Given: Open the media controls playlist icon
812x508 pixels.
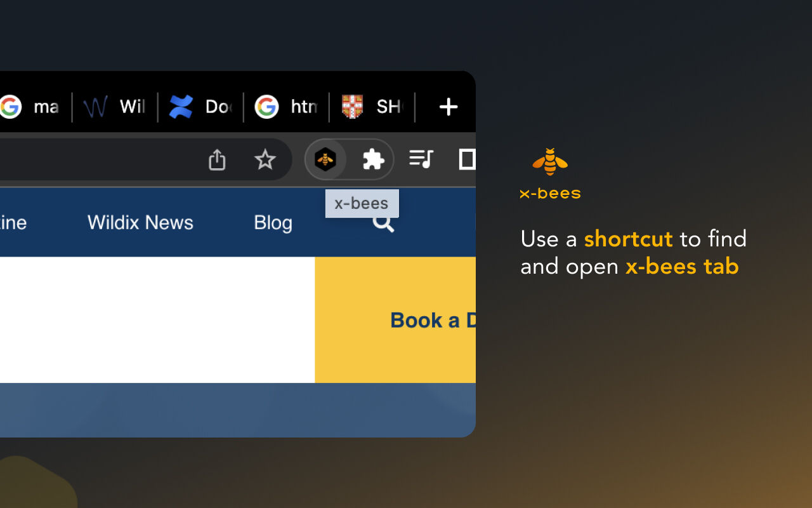Looking at the screenshot, I should point(421,159).
